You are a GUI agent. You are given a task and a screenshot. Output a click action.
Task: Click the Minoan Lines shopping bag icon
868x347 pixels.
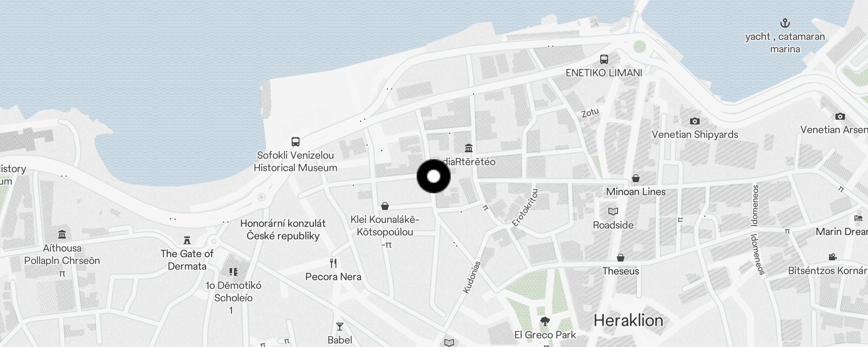[x=636, y=178]
